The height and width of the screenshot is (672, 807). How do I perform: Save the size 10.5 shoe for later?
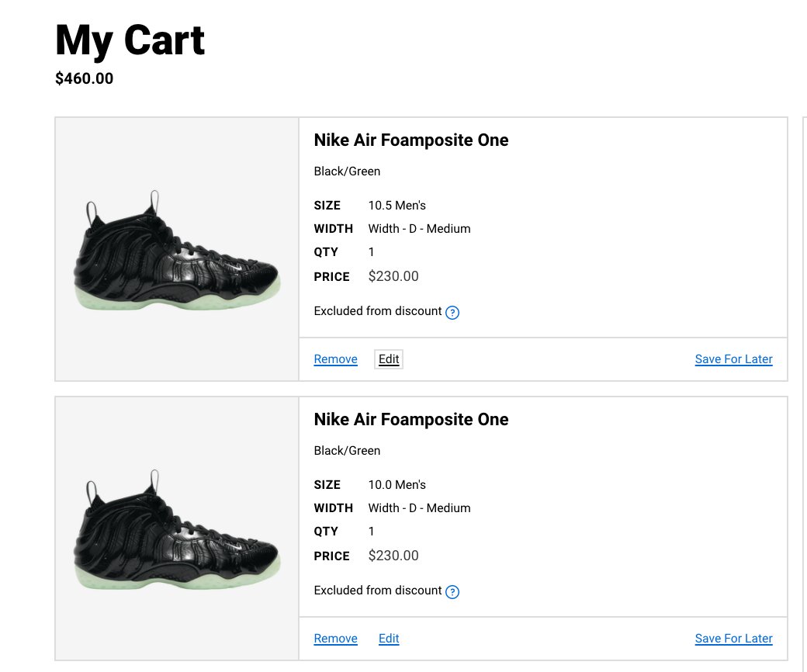(x=733, y=359)
